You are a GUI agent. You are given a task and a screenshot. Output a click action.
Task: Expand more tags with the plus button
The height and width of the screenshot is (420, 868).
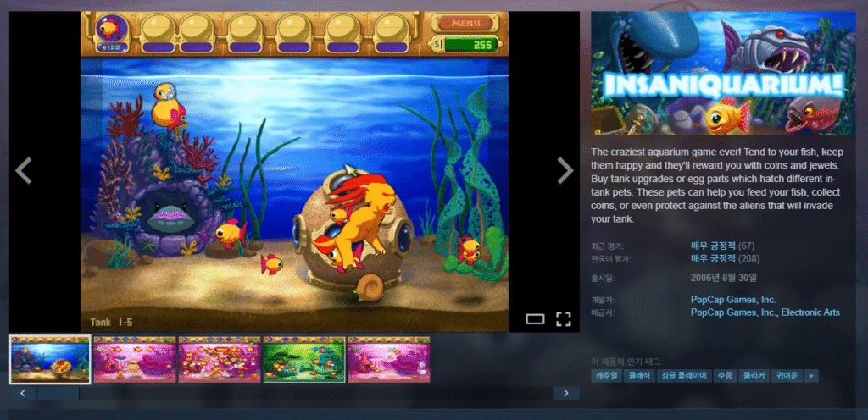811,375
